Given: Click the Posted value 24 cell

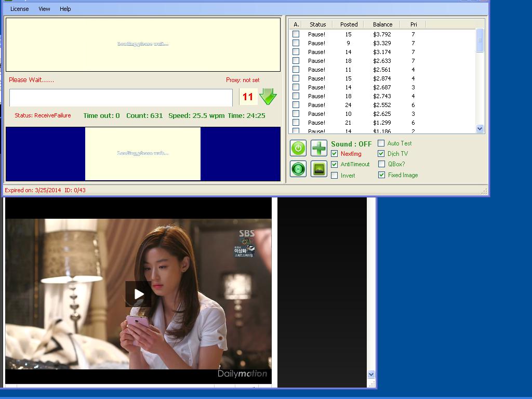Looking at the screenshot, I should click(x=348, y=105).
